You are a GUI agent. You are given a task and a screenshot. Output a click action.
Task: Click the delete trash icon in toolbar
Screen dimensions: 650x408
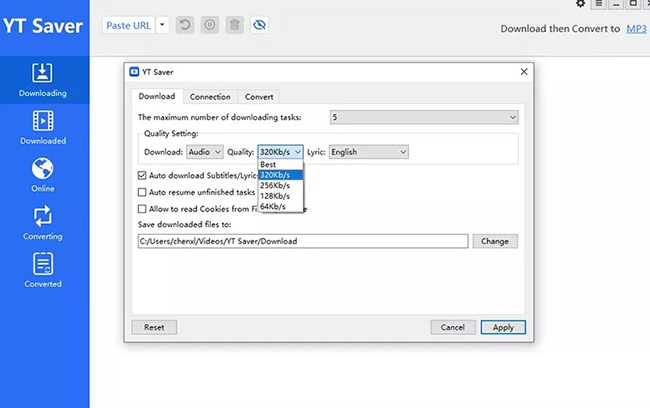click(x=235, y=25)
